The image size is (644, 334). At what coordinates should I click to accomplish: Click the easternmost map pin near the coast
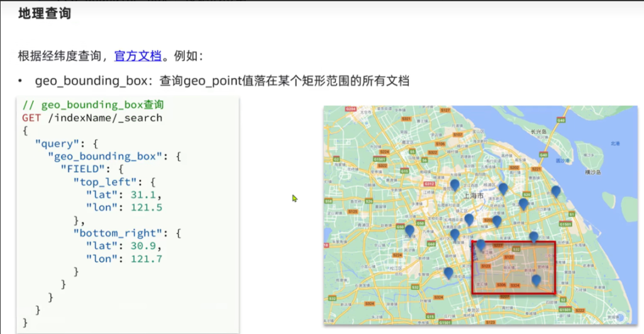pos(555,191)
